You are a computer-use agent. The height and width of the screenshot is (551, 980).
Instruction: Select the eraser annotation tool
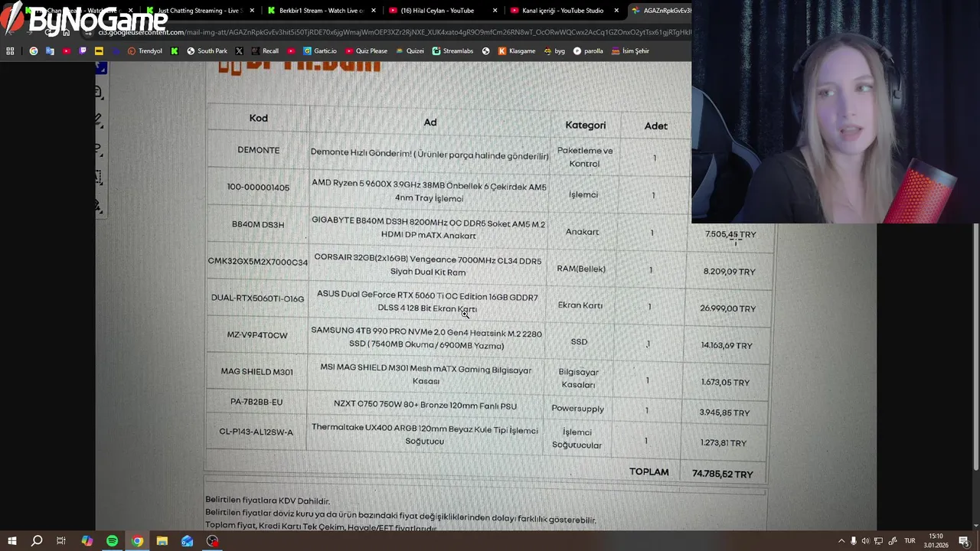[99, 205]
